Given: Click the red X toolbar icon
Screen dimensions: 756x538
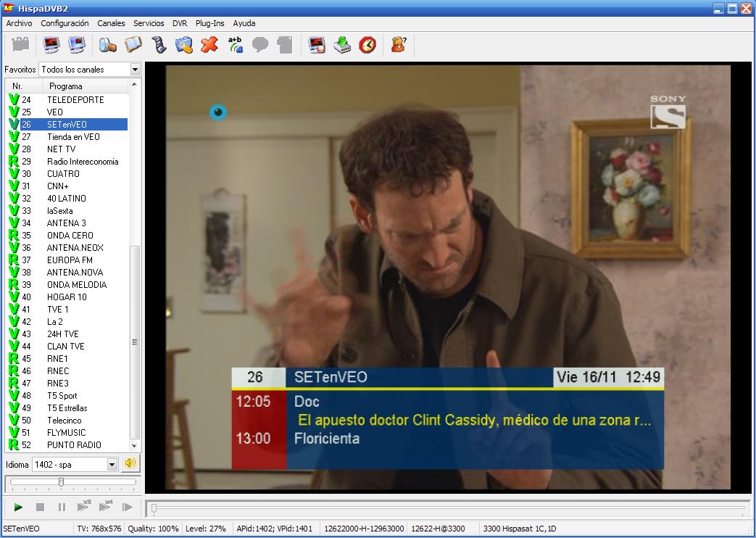Looking at the screenshot, I should pos(209,45).
